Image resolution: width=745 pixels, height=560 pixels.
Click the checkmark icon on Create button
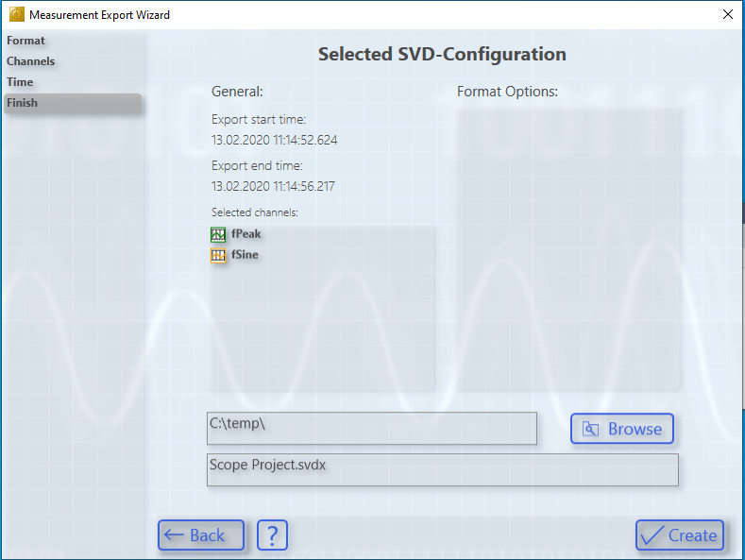point(652,535)
